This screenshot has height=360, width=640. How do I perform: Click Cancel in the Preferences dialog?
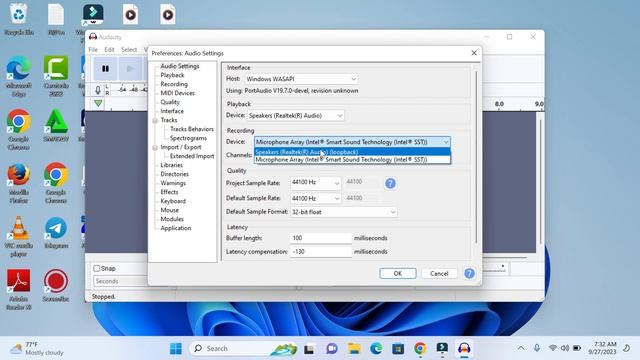pyautogui.click(x=439, y=273)
